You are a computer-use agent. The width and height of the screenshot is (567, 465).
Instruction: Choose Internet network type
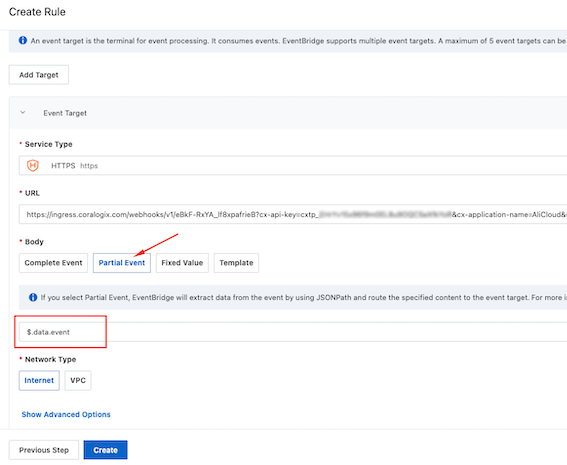39,380
